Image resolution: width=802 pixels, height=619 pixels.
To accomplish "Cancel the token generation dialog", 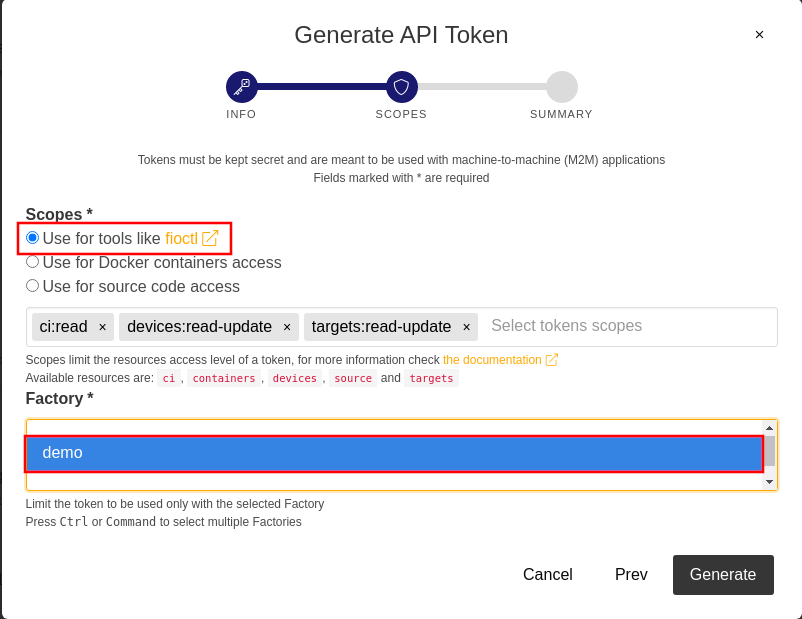I will [547, 575].
